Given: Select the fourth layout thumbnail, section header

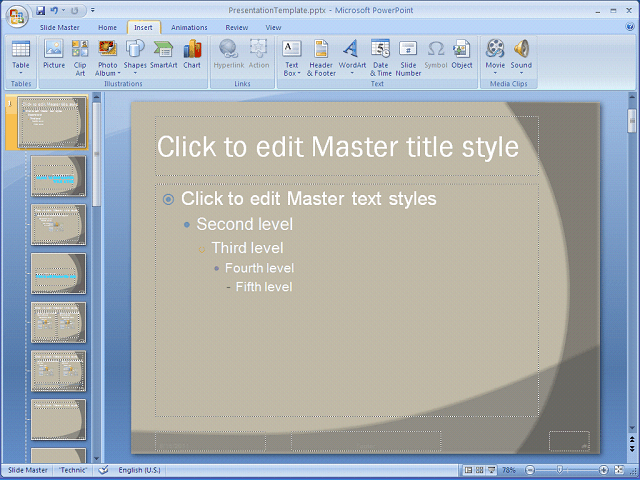Looking at the screenshot, I should 58,273.
